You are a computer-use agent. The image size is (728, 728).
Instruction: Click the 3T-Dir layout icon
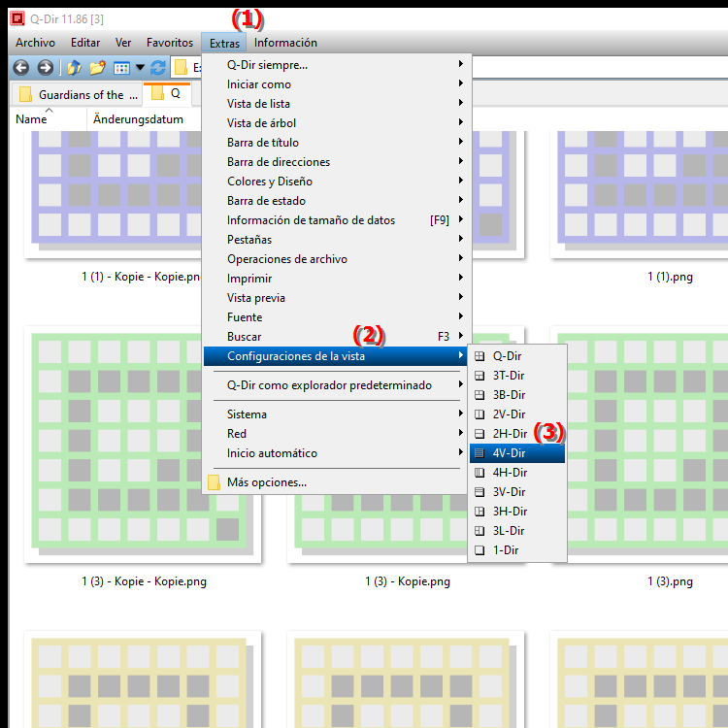tap(480, 376)
